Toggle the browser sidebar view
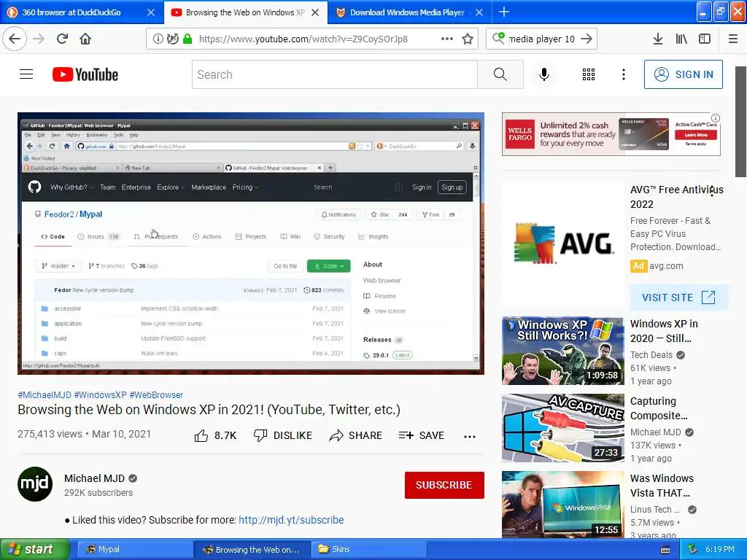This screenshot has width=747, height=560. pos(705,39)
